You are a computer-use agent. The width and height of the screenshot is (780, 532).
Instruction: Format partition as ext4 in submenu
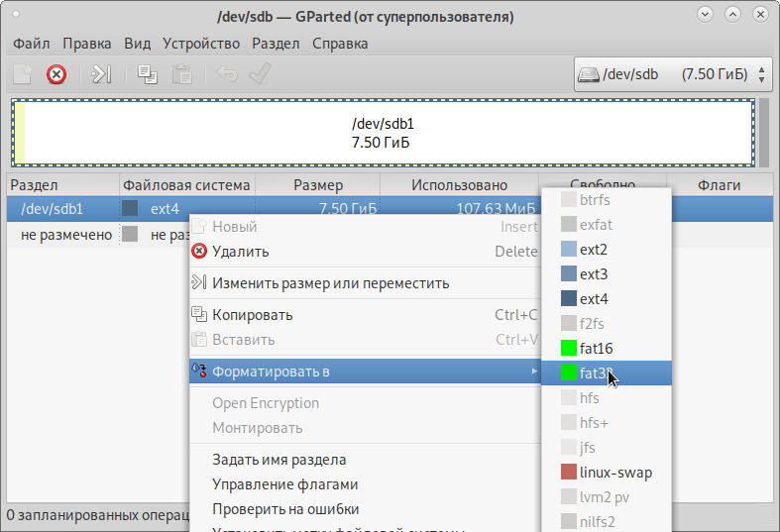click(x=607, y=299)
